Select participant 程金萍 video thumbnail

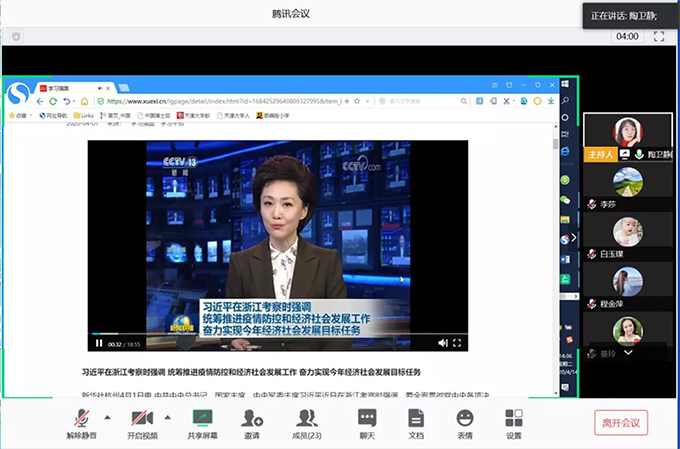[x=627, y=282]
